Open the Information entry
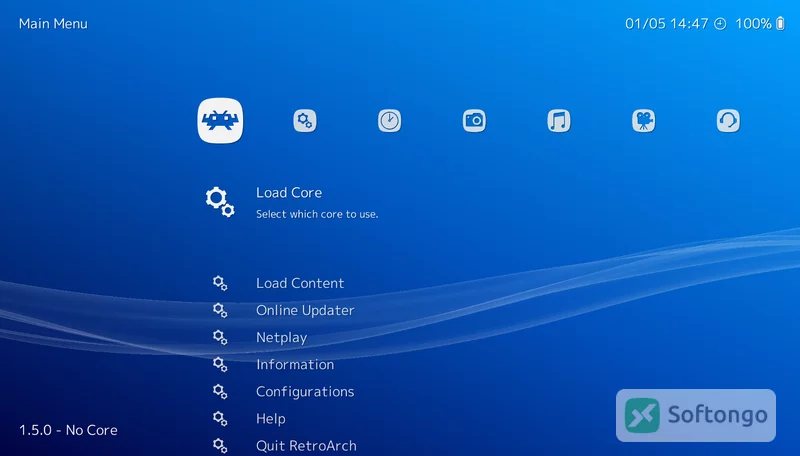Viewport: 800px width, 456px height. click(x=295, y=365)
